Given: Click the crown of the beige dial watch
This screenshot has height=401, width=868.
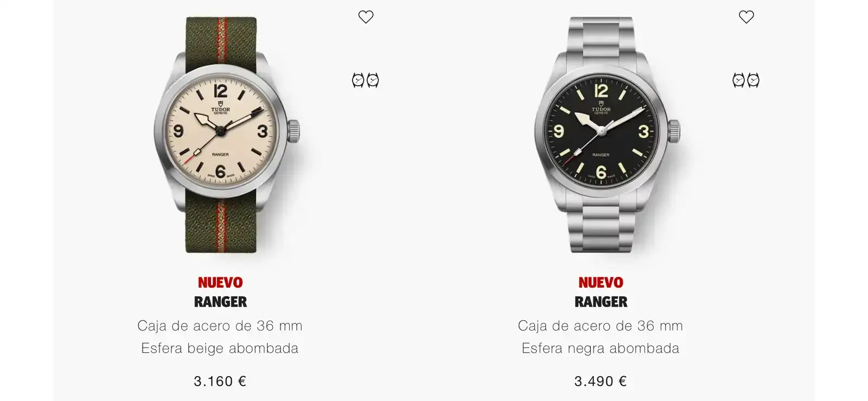Looking at the screenshot, I should [x=293, y=131].
